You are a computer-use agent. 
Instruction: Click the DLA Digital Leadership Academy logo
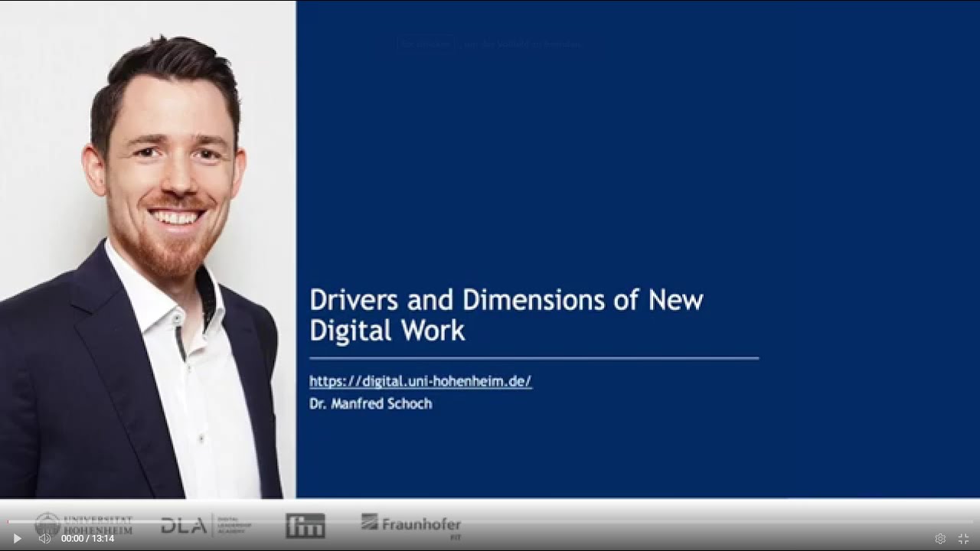point(206,525)
